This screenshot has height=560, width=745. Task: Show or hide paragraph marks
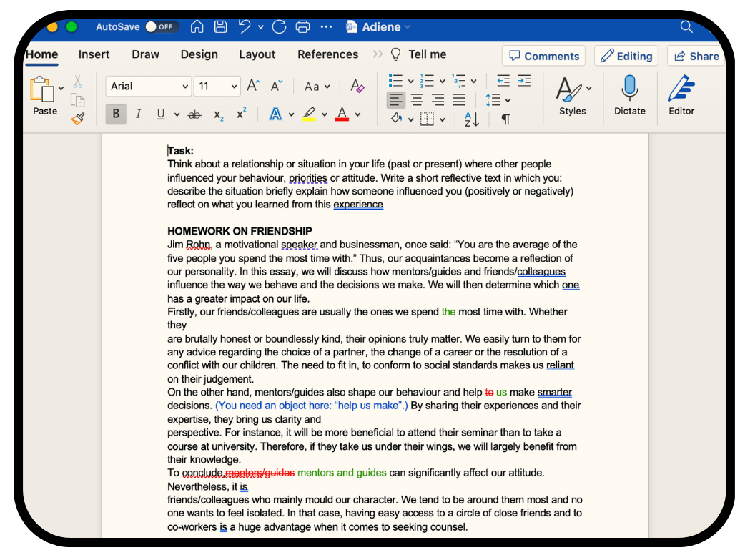[506, 119]
